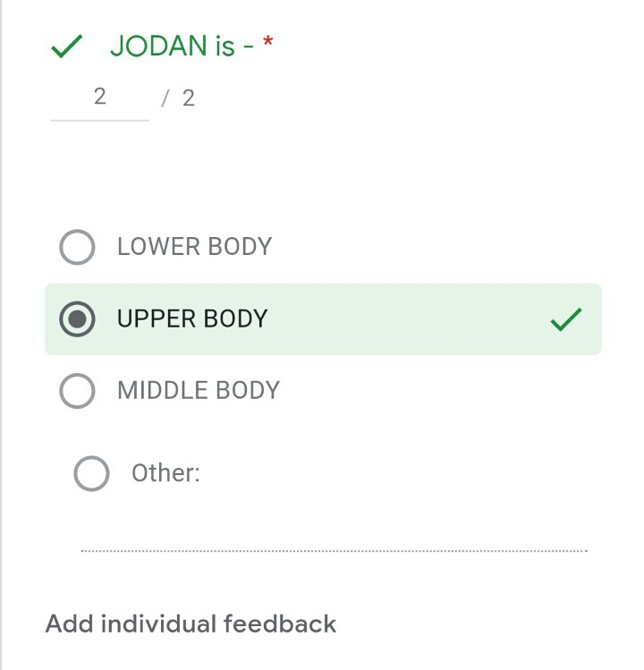Click the LOWER BODY option label
This screenshot has width=644, height=670.
pyautogui.click(x=194, y=247)
